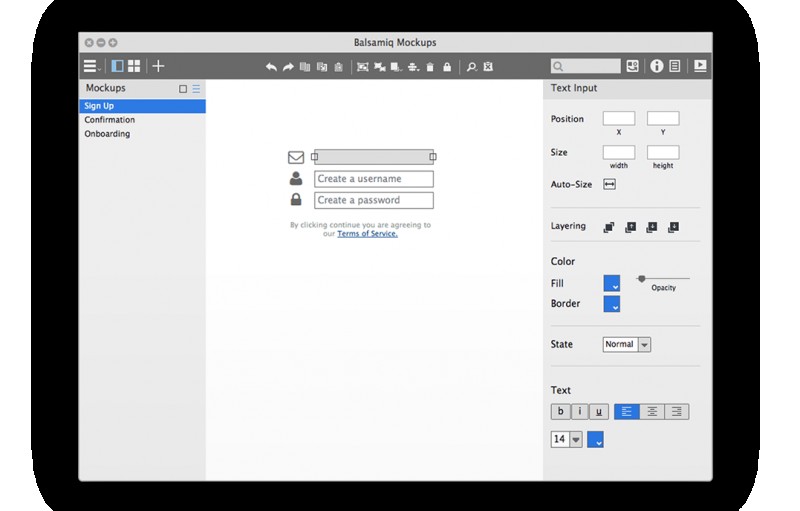Click the Redo arrow
Viewport: 800px width, 511px height.
pyautogui.click(x=288, y=67)
